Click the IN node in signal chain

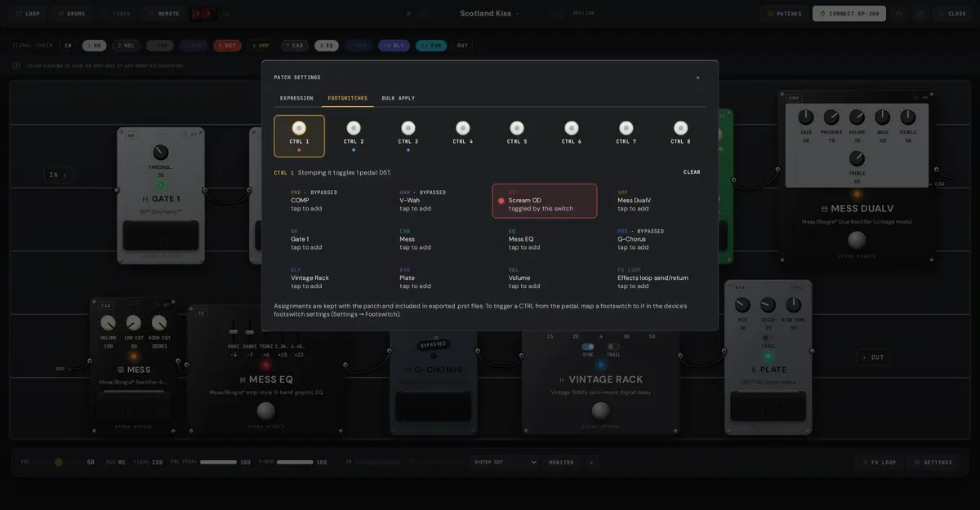[68, 46]
